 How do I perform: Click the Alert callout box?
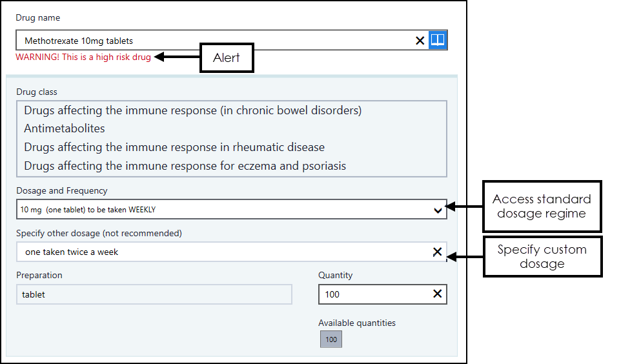coord(227,58)
